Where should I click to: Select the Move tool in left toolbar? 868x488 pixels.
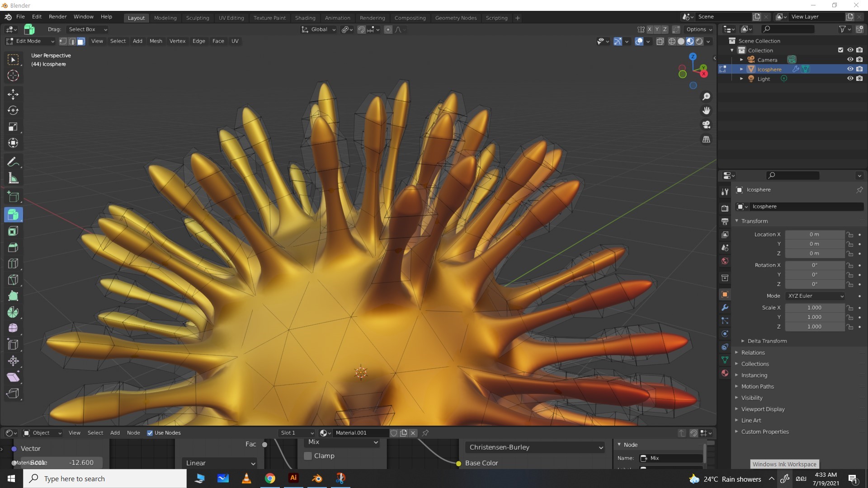coord(13,94)
